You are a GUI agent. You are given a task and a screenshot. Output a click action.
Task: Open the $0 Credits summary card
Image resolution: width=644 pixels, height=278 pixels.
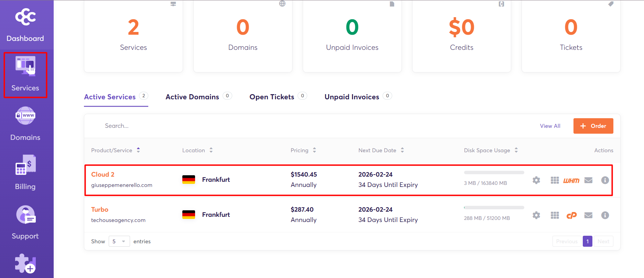(x=462, y=36)
